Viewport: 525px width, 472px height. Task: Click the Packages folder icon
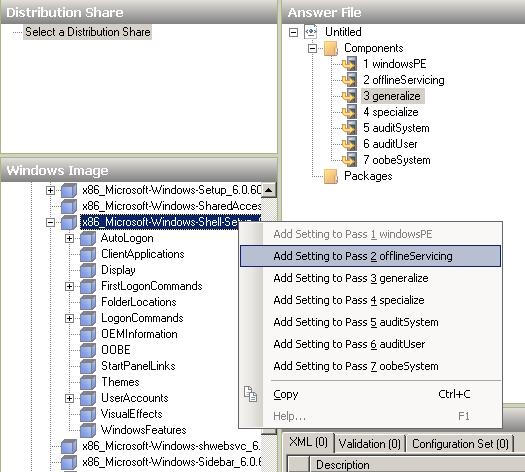(x=331, y=176)
